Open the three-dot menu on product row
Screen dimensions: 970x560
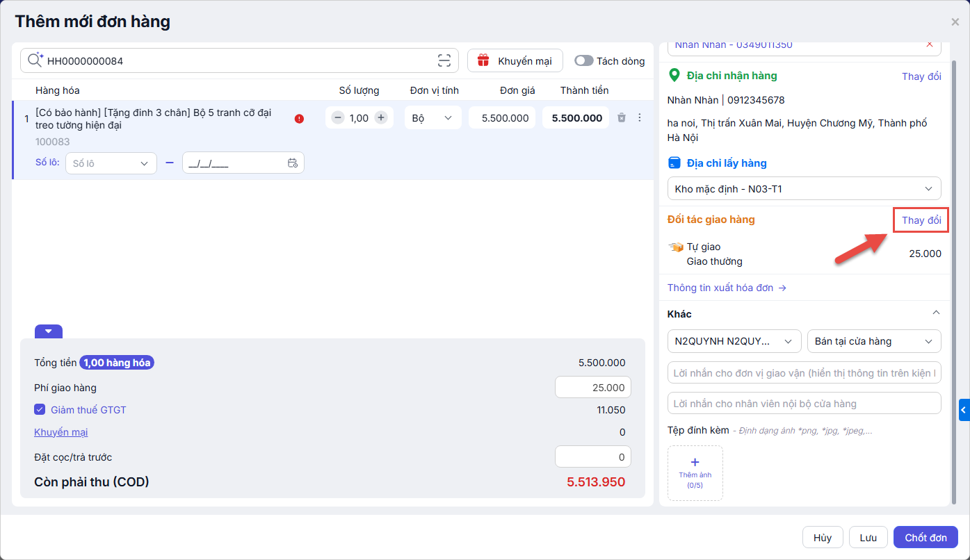[x=640, y=118]
